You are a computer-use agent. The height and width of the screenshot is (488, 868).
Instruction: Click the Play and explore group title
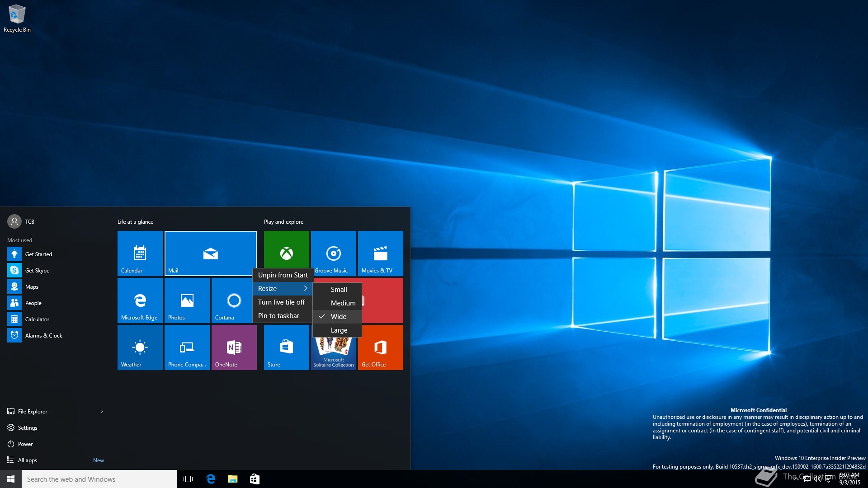point(283,222)
